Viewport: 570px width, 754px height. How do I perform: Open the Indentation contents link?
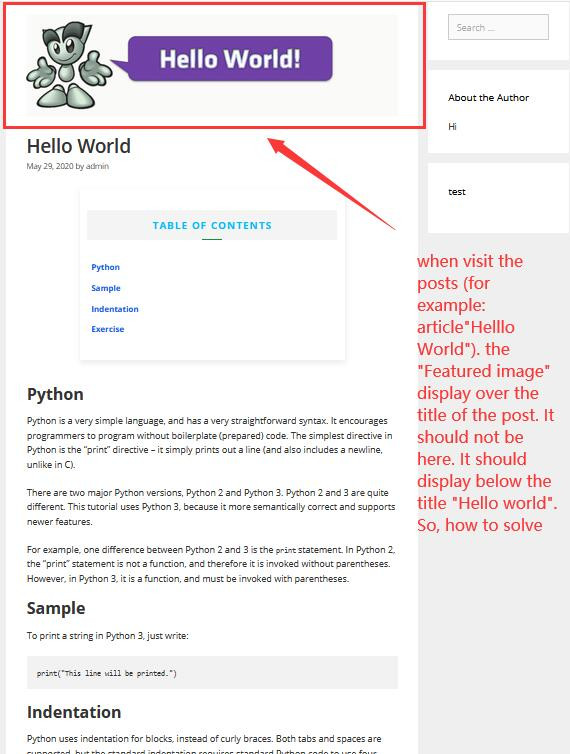click(114, 309)
